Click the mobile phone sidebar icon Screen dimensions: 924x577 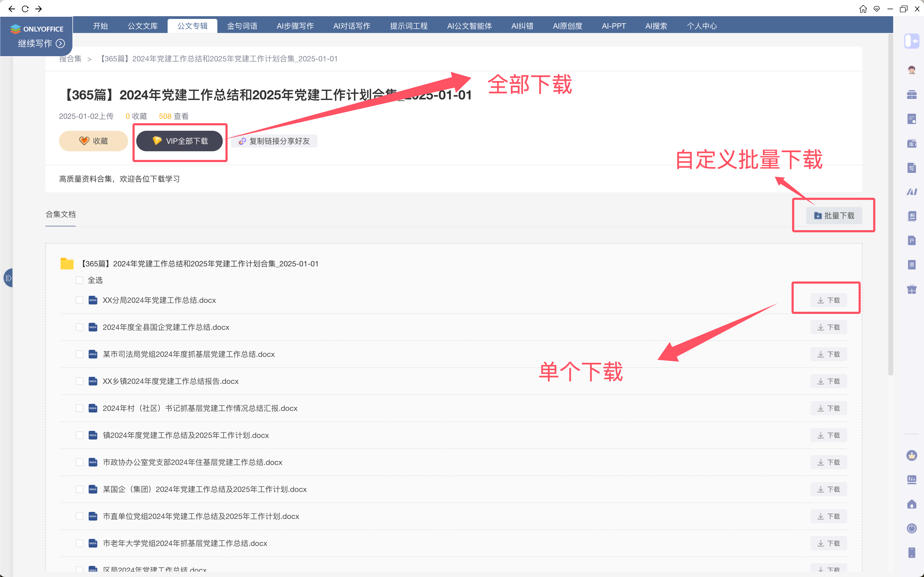(911, 553)
